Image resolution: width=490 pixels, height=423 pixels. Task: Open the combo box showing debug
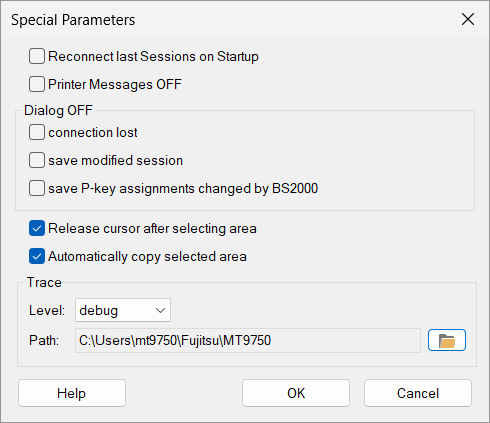[x=123, y=310]
